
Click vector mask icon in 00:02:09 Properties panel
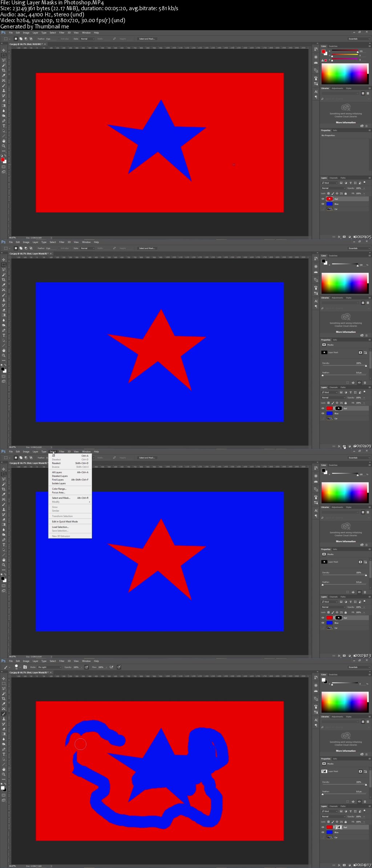point(365,352)
